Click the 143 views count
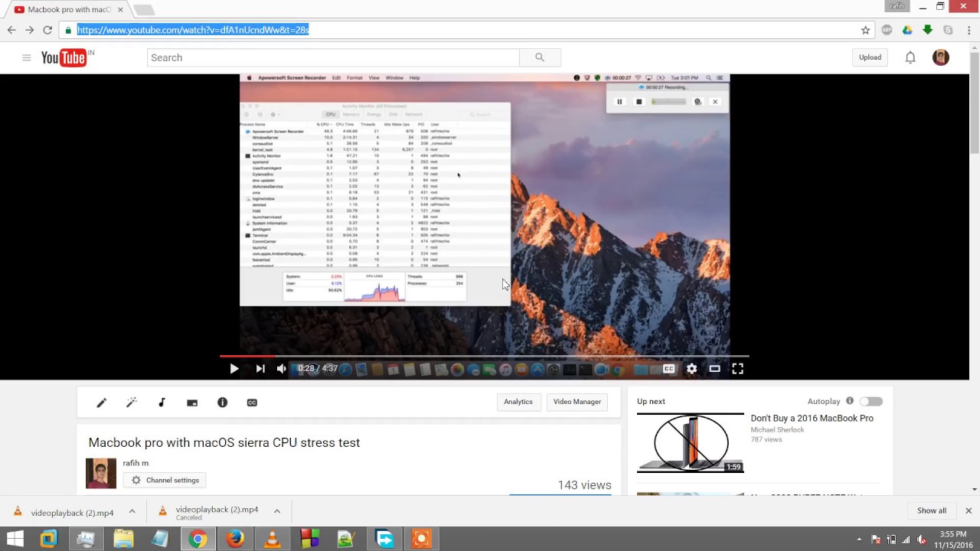The height and width of the screenshot is (551, 980). [x=584, y=485]
